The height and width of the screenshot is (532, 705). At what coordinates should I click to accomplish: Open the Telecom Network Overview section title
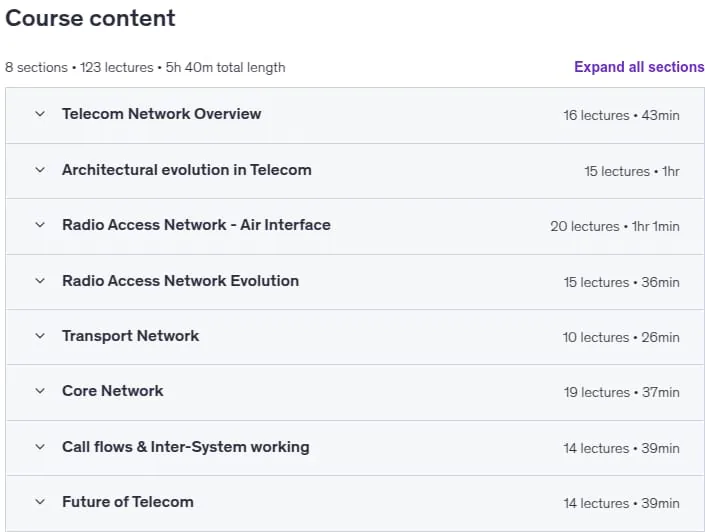click(x=161, y=114)
